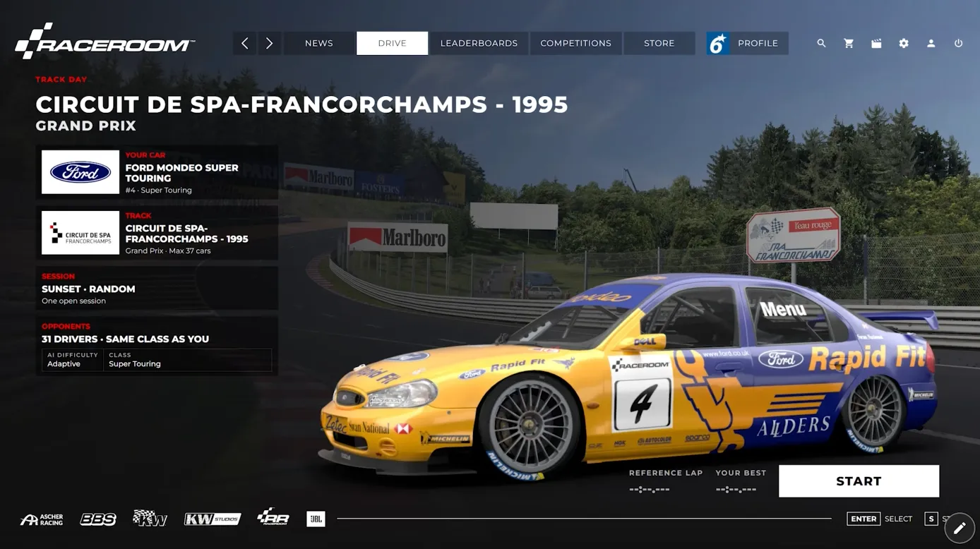Change car: Ford Mondeo Super Touring
The height and width of the screenshot is (549, 980).
(x=157, y=172)
